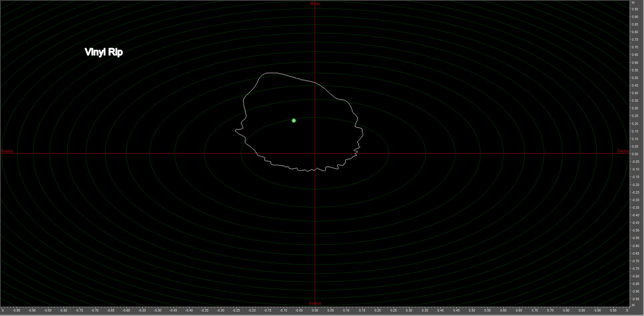Click -0.25 on the horizontal S ruler
The image size is (644, 316).
pos(236,310)
